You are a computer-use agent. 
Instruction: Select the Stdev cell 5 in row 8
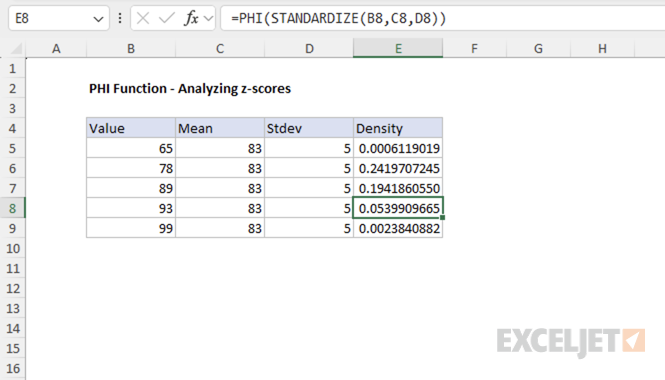point(309,208)
